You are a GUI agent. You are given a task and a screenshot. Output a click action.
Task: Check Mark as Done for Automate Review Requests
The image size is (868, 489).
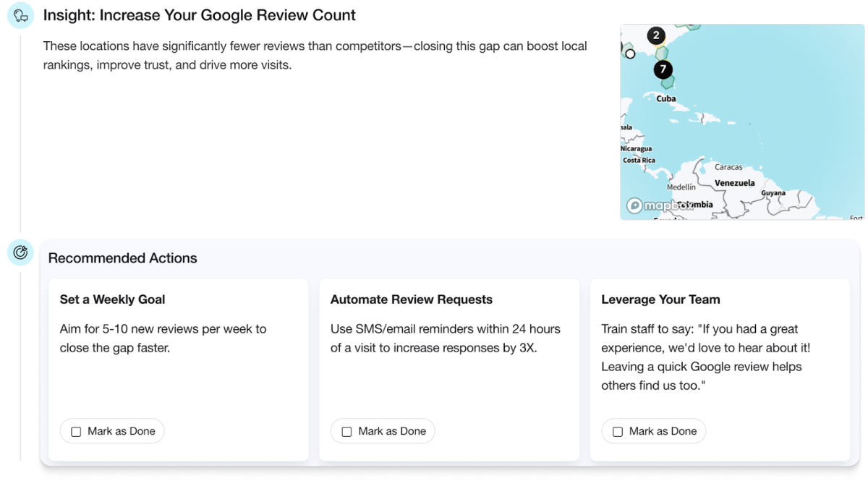click(x=346, y=432)
